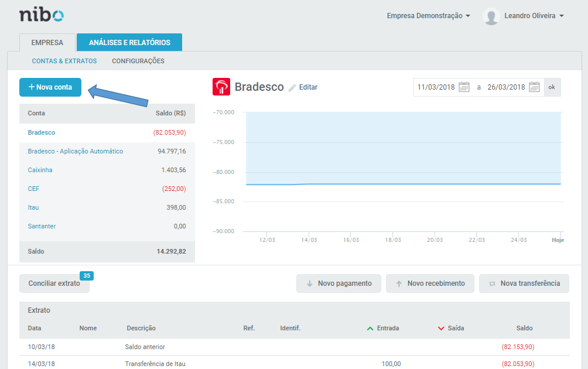
Task: Select the CEF account
Action: [33, 189]
